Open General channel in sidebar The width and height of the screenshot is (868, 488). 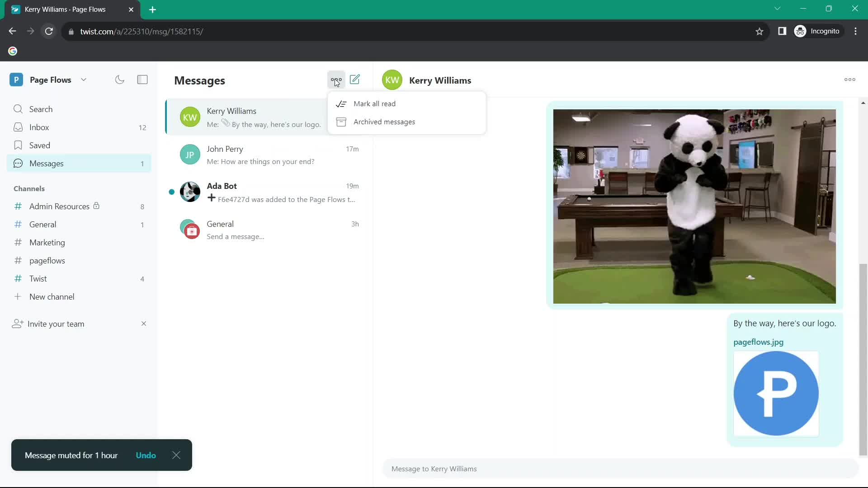coord(79,224)
